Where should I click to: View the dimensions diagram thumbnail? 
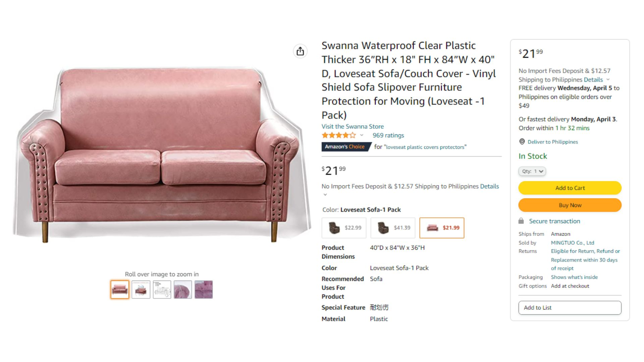[162, 290]
